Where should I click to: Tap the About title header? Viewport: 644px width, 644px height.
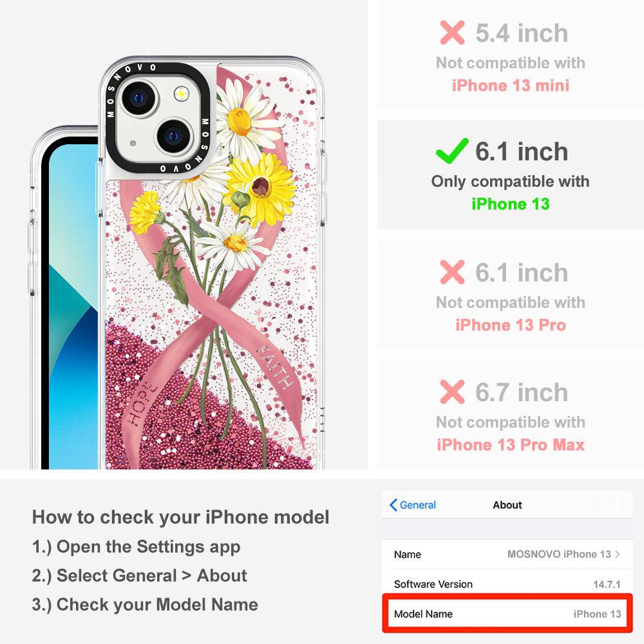tap(507, 505)
